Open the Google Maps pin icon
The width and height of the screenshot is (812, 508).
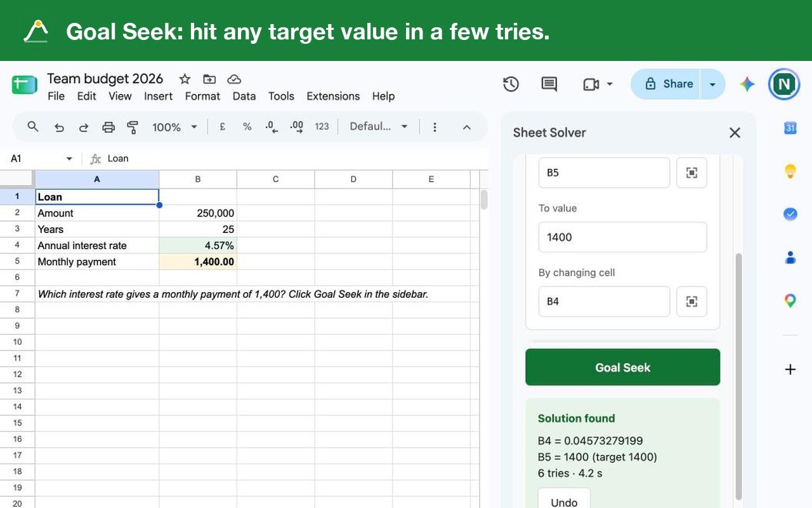click(x=790, y=300)
